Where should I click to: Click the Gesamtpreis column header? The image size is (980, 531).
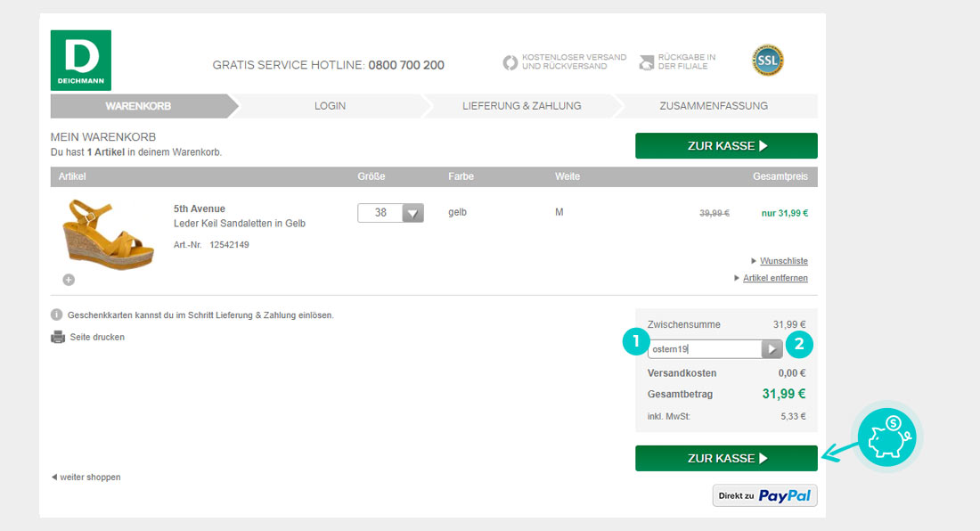pyautogui.click(x=780, y=176)
